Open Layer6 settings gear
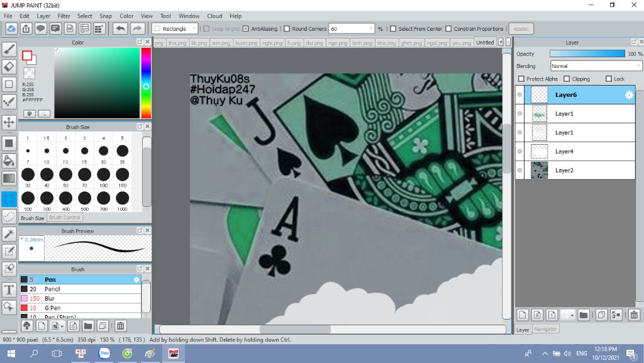644x363 pixels. [629, 95]
